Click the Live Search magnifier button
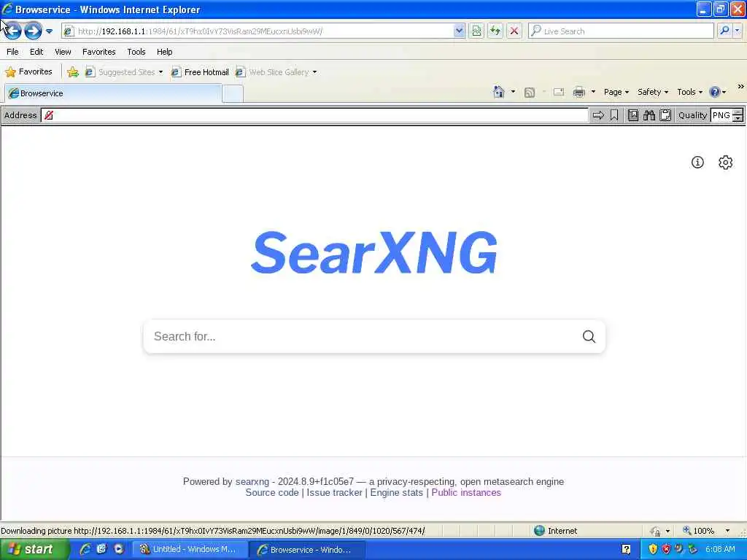 pos(724,31)
